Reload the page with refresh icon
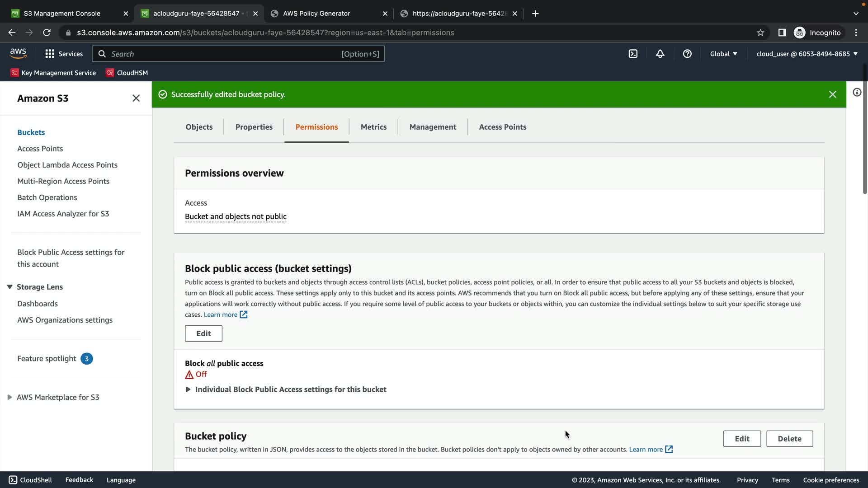Image resolution: width=868 pixels, height=488 pixels. point(47,33)
